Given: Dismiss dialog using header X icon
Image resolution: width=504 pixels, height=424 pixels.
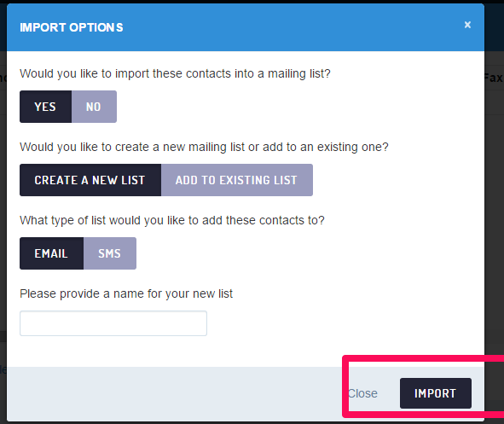Looking at the screenshot, I should (467, 25).
